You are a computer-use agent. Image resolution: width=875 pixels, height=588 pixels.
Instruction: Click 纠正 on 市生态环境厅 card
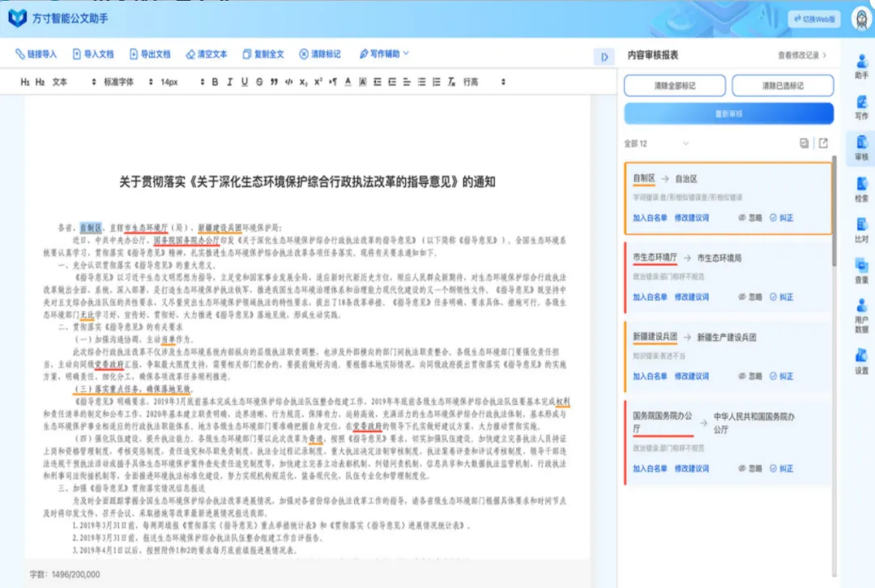(x=781, y=297)
